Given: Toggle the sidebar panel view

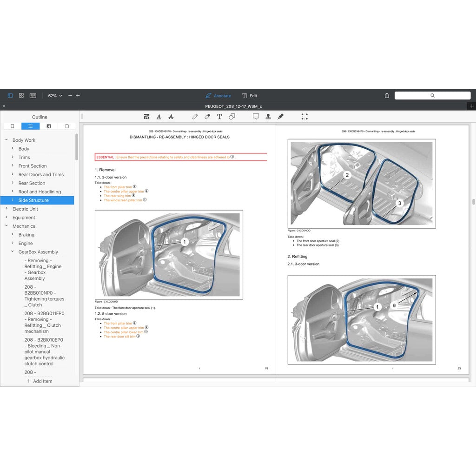Looking at the screenshot, I should pos(10,95).
